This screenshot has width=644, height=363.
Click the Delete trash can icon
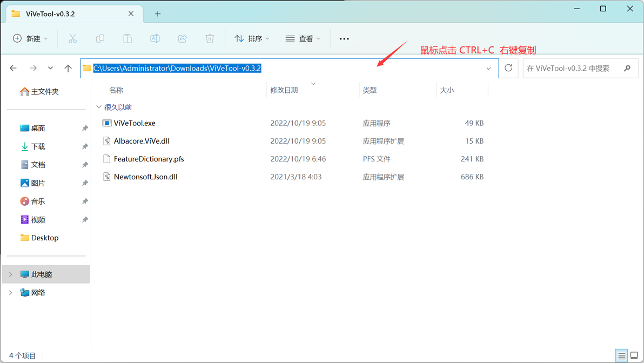pyautogui.click(x=210, y=38)
